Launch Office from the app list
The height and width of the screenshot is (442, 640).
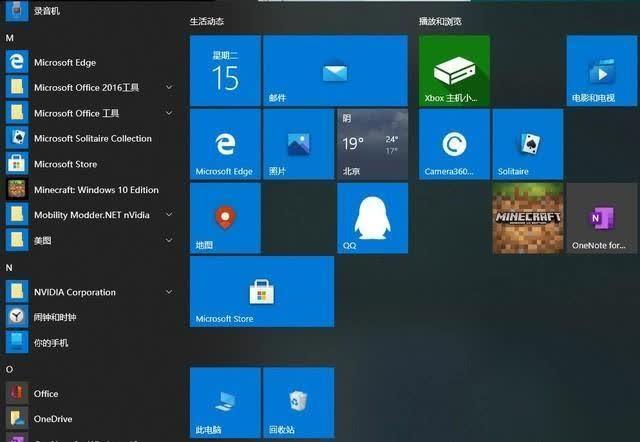click(91, 393)
